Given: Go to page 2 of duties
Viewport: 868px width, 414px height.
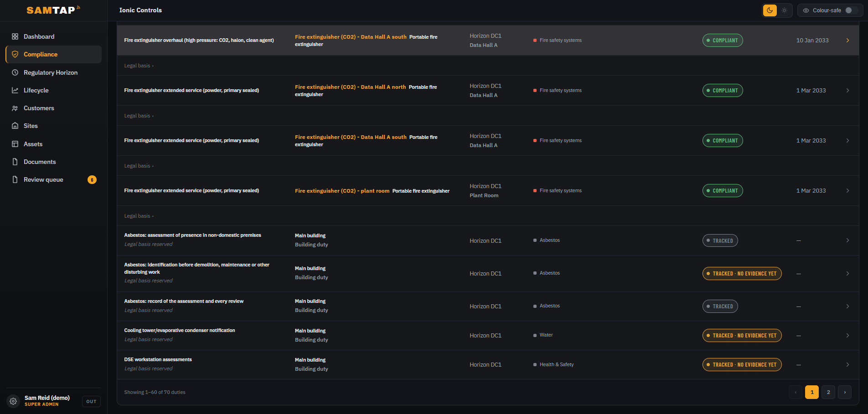Looking at the screenshot, I should [x=828, y=392].
